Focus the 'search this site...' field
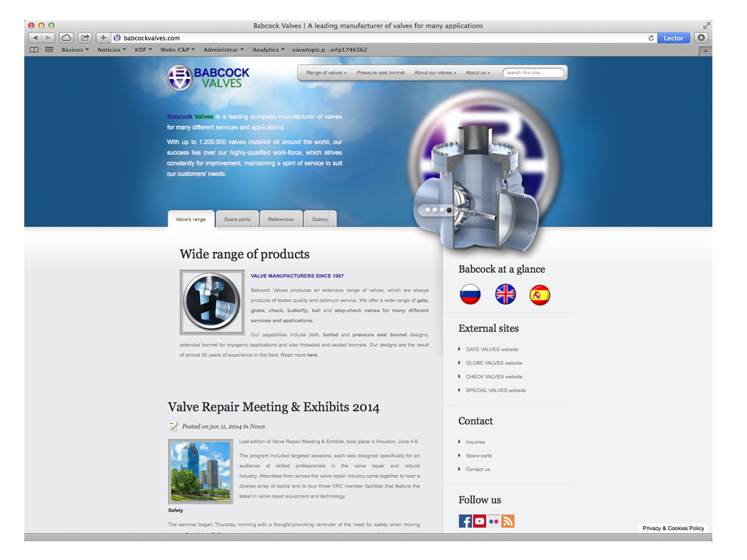This screenshot has height=560, width=747. [533, 73]
